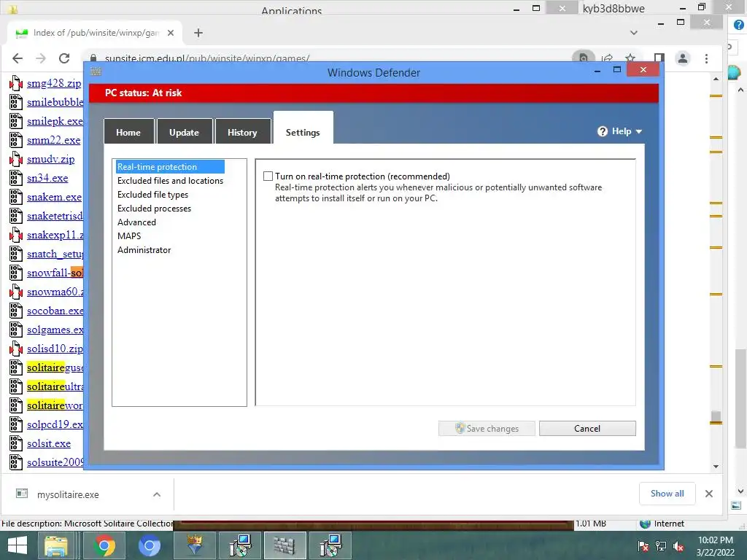Click the network tray icon
747x560 pixels.
tap(661, 546)
